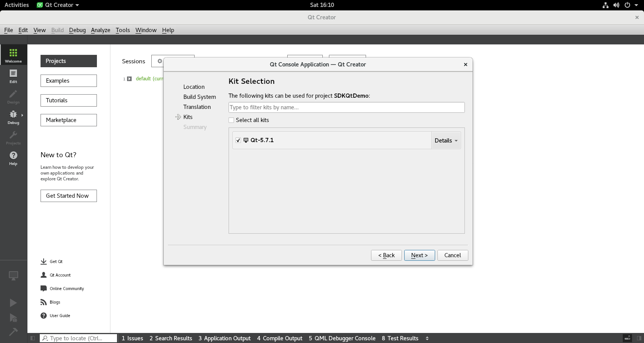Click Next to continue wizard

tap(419, 255)
